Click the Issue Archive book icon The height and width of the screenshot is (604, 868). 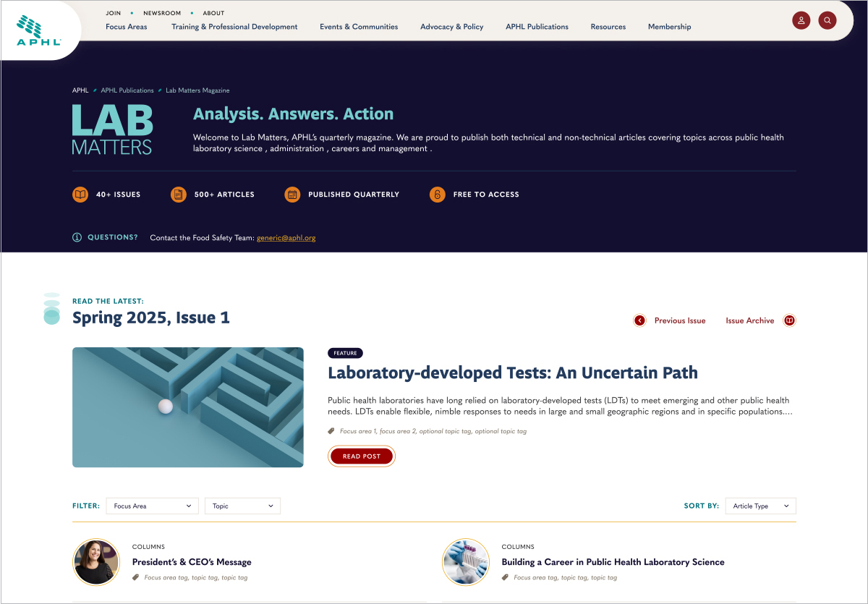tap(790, 320)
